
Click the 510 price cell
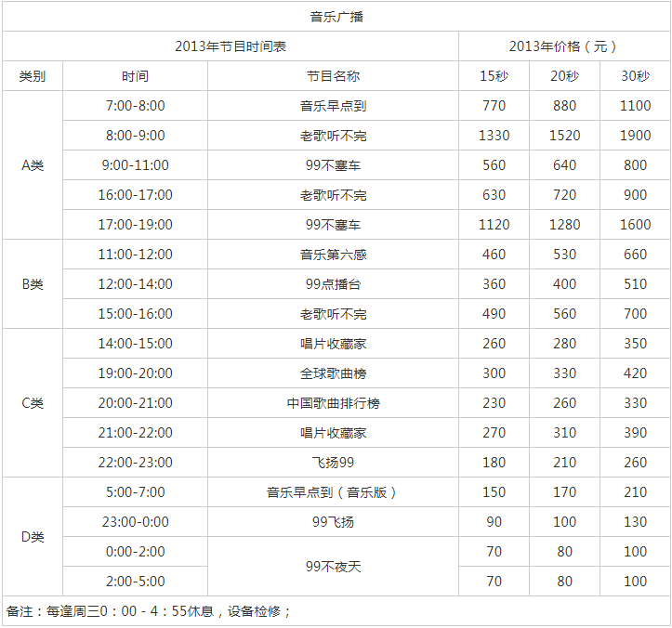(x=635, y=284)
